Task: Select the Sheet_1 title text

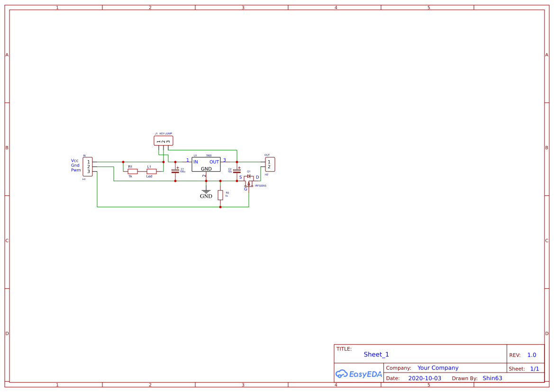Action: click(x=376, y=354)
